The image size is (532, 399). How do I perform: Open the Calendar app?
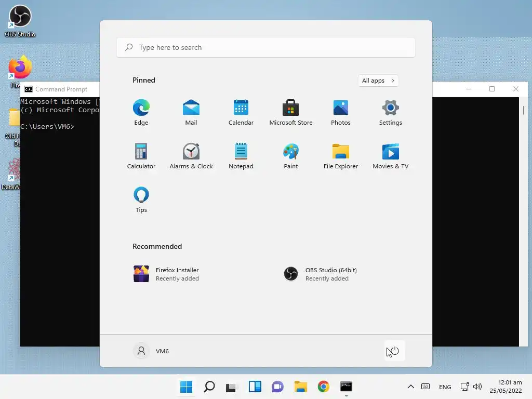(x=241, y=113)
